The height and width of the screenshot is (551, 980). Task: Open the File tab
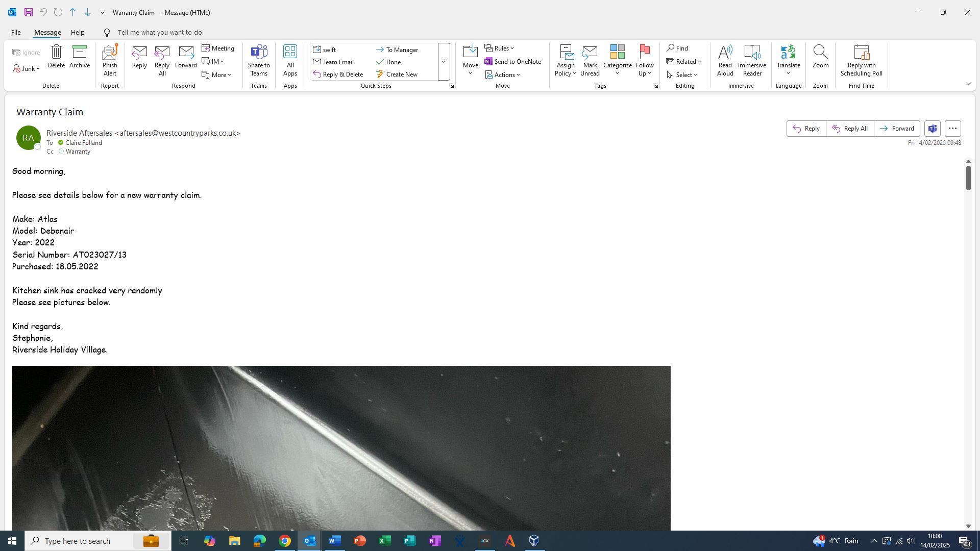16,33
